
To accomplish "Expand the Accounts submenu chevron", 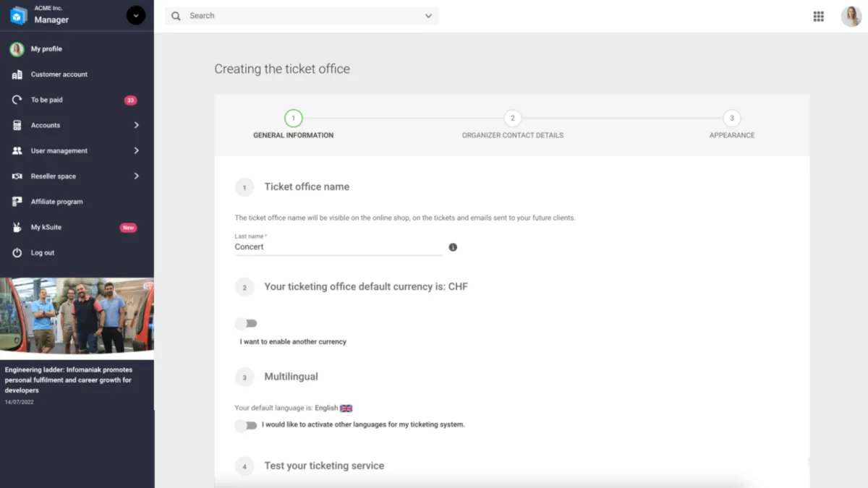I will point(136,125).
